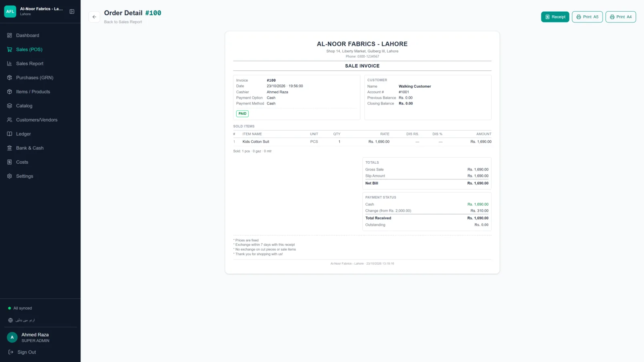This screenshot has height=362, width=644.
Task: Click Back to Sales Report link
Action: [123, 22]
